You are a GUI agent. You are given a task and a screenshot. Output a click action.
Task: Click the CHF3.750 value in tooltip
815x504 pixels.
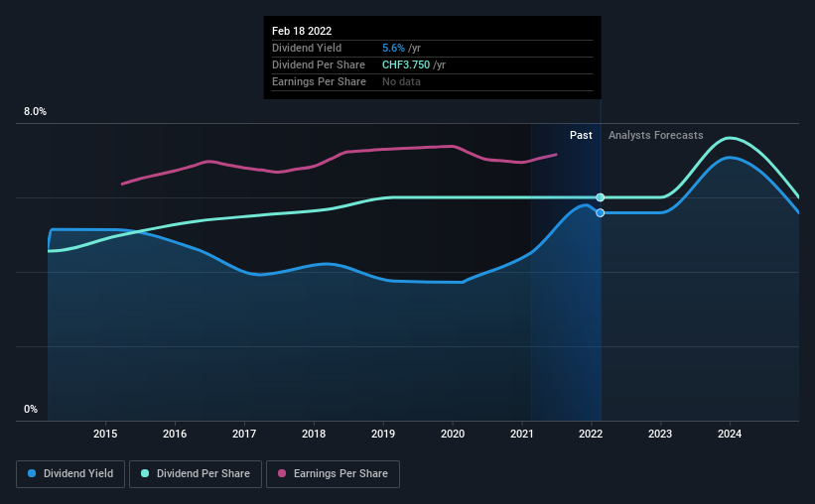(406, 64)
